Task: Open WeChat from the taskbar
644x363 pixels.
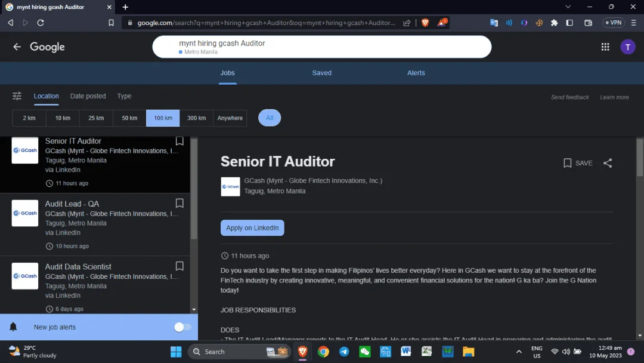Action: (365, 352)
